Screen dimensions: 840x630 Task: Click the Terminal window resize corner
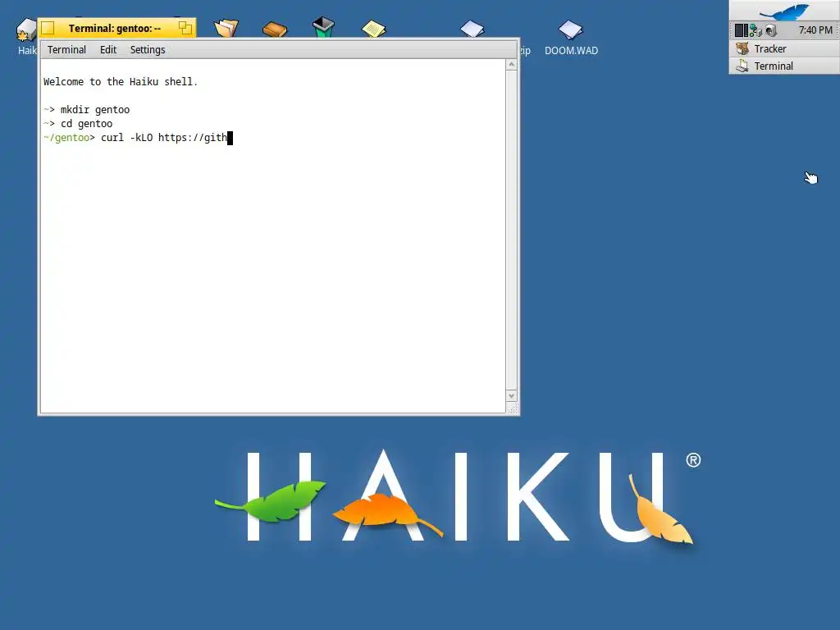512,409
